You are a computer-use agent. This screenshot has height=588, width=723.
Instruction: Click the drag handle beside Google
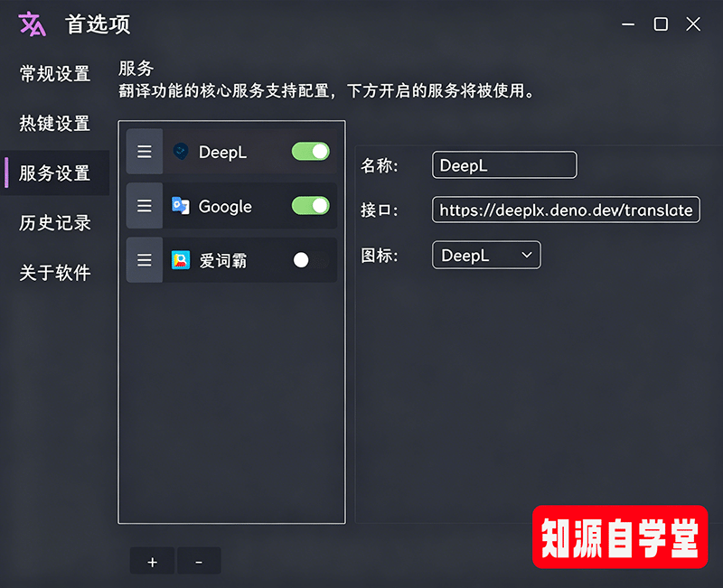coord(145,206)
